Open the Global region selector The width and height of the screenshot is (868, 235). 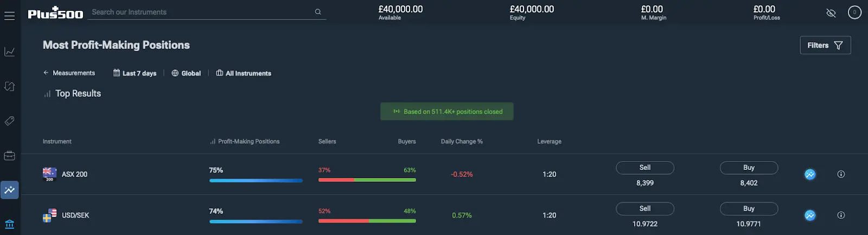[186, 73]
